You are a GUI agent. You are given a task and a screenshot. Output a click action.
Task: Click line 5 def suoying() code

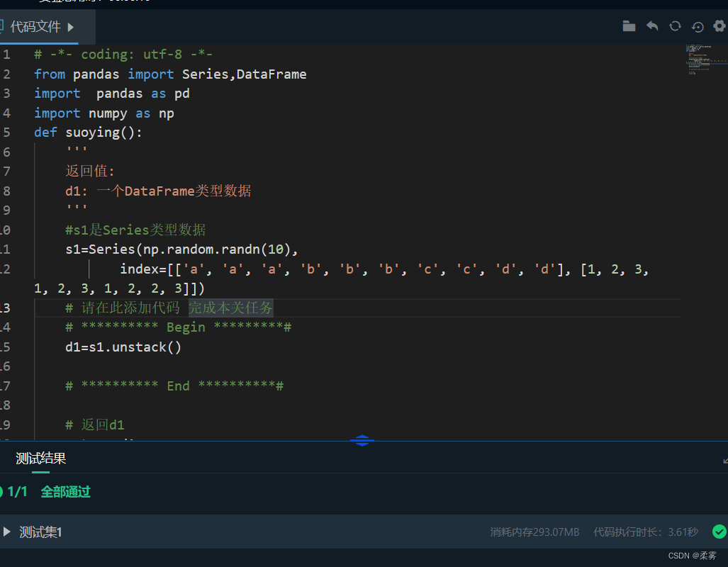pyautogui.click(x=88, y=133)
